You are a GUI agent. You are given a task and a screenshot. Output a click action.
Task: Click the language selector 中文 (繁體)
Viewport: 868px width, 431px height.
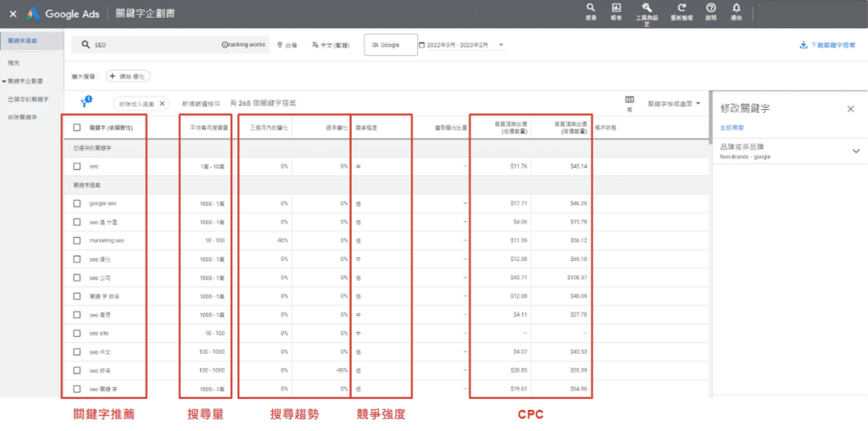point(331,46)
